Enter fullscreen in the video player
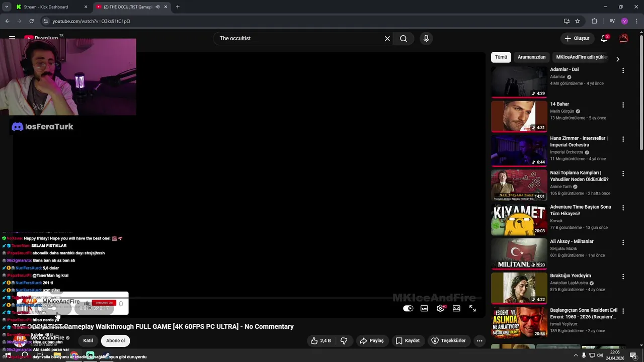The width and height of the screenshot is (644, 362). click(472, 308)
